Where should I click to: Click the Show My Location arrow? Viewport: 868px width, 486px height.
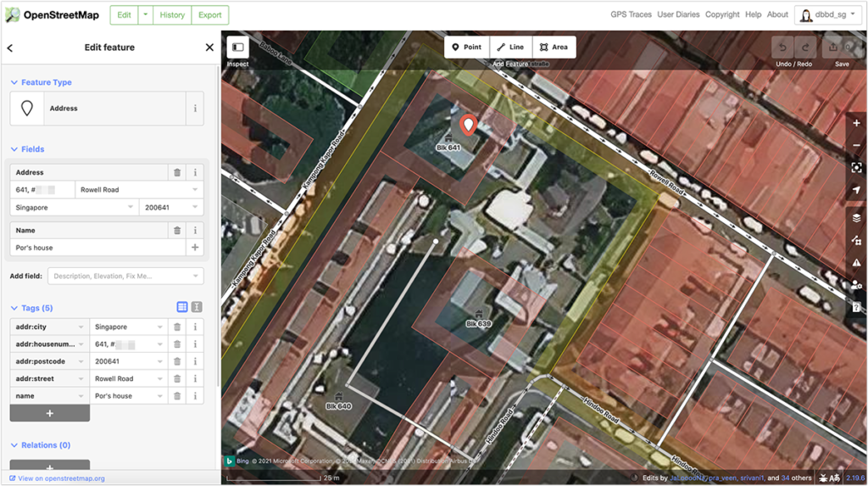tap(857, 189)
